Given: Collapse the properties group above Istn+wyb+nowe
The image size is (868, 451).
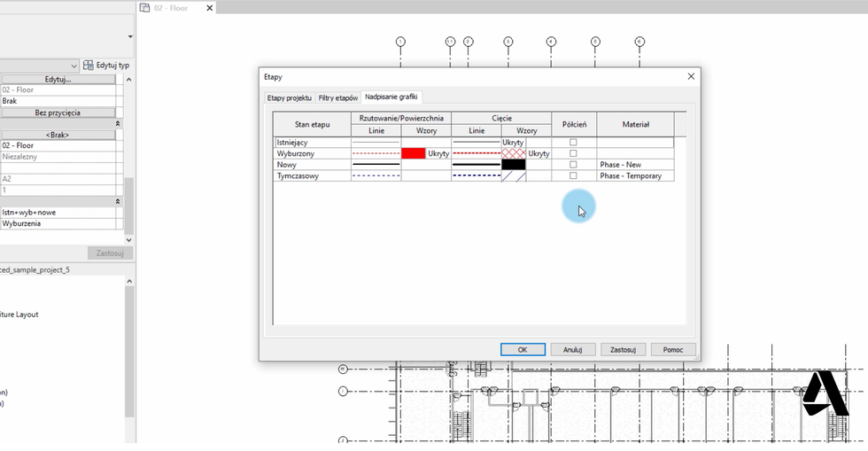Looking at the screenshot, I should pyautogui.click(x=117, y=202).
